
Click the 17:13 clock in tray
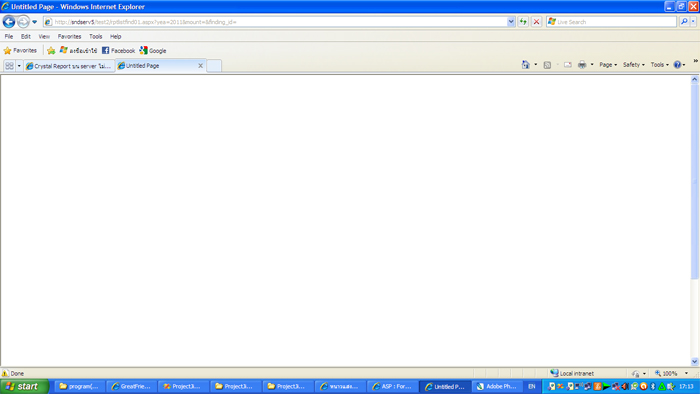(686, 386)
